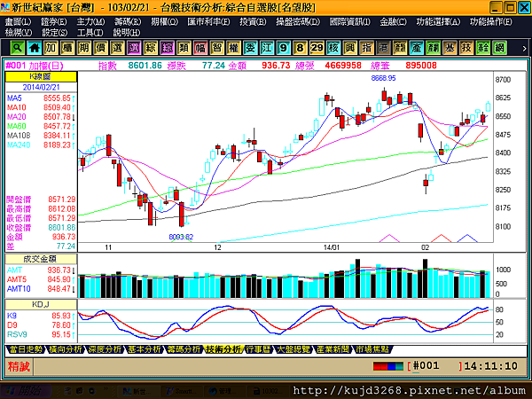Select the 櫃 toolbar icon
The height and width of the screenshot is (399, 532).
click(67, 48)
